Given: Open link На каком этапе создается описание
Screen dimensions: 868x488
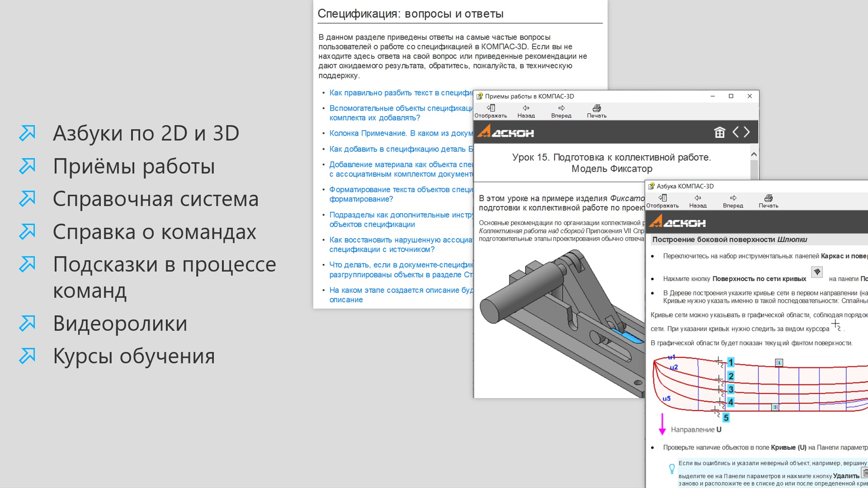Looking at the screenshot, I should 400,290.
